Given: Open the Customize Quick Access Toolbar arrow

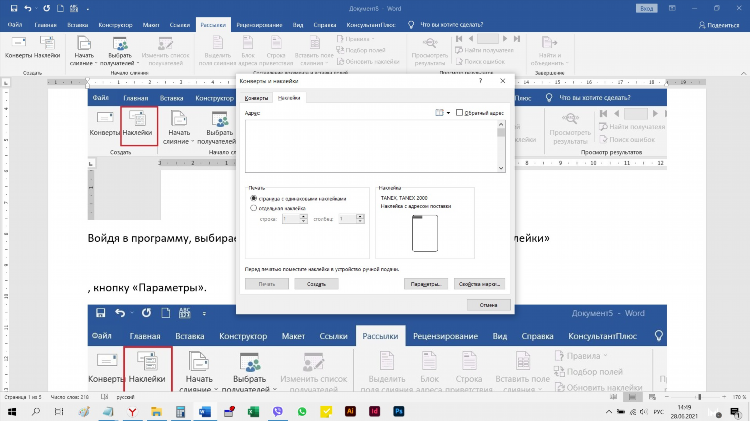Looking at the screenshot, I should (x=88, y=9).
